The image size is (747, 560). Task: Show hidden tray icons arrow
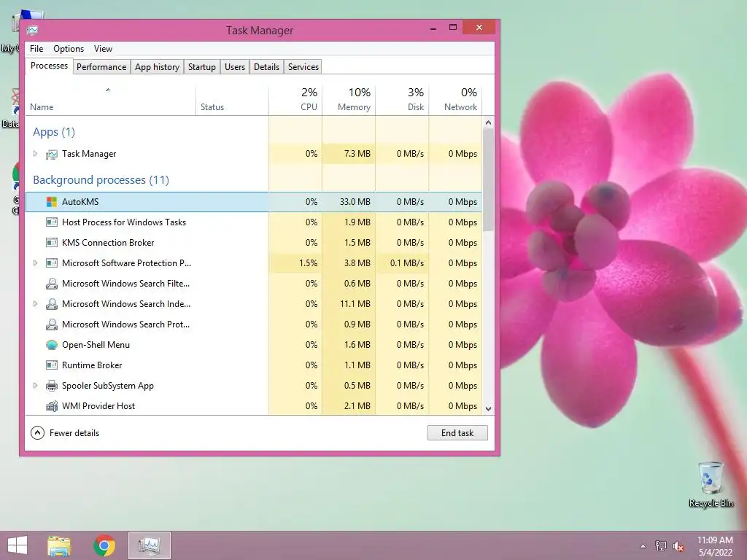(x=643, y=546)
